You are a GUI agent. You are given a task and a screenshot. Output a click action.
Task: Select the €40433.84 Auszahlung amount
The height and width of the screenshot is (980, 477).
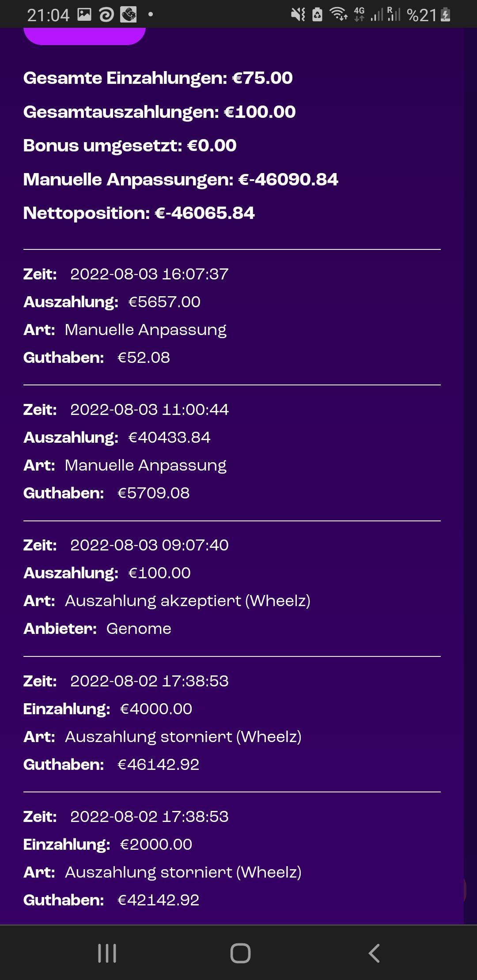tap(169, 437)
